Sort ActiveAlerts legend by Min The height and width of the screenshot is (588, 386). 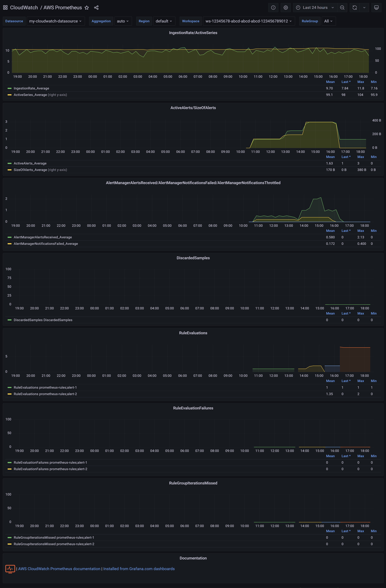[374, 157]
